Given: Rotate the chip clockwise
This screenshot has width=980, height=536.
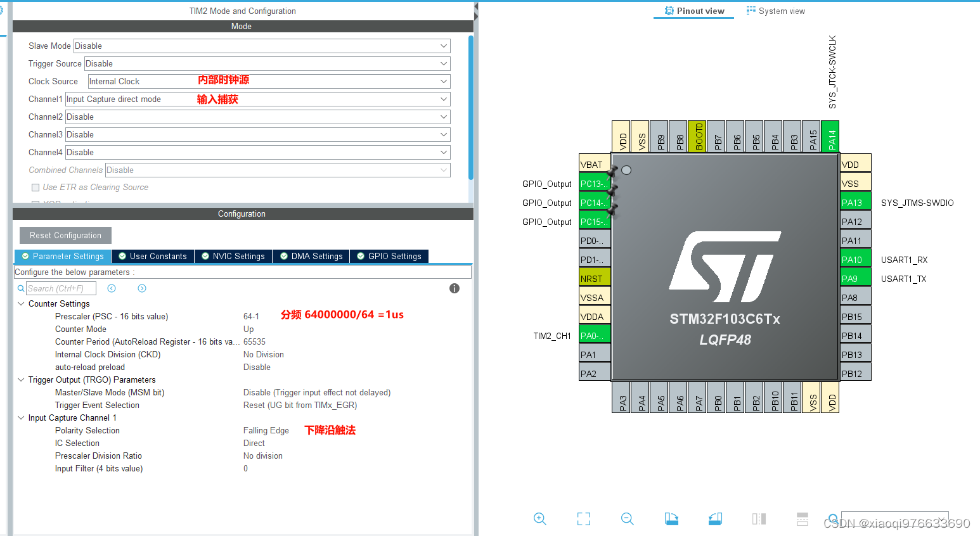Looking at the screenshot, I should pyautogui.click(x=671, y=519).
